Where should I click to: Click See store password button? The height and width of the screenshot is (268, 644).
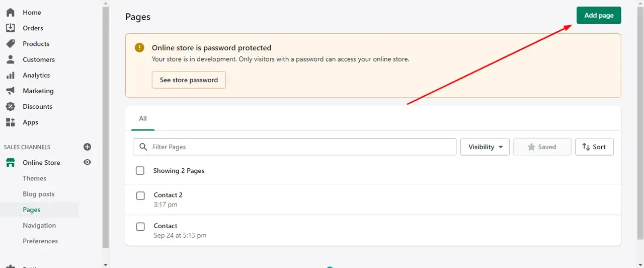pyautogui.click(x=189, y=80)
